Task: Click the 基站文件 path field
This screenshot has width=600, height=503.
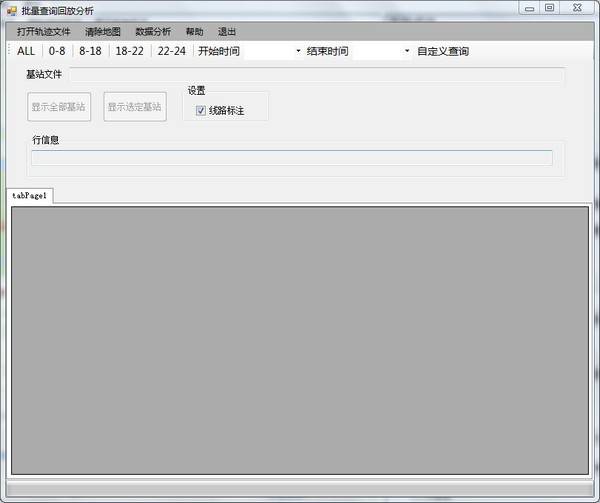Action: click(316, 75)
